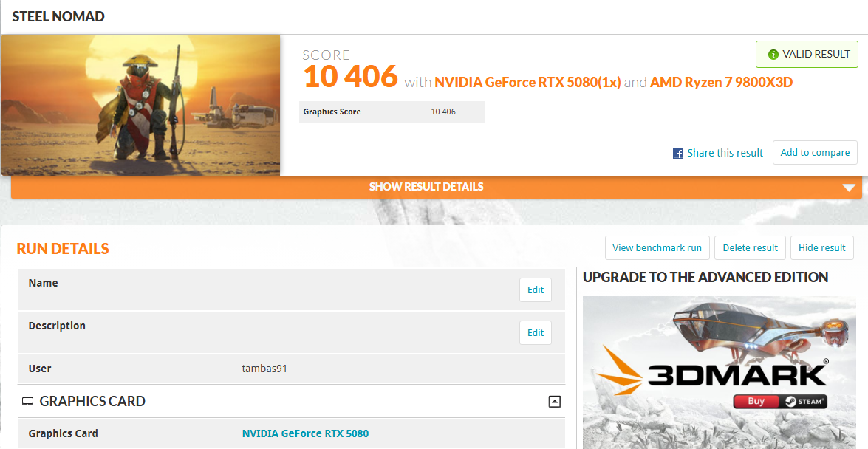Click Upgrade to the Advanced Edition heading
This screenshot has width=868, height=449.
tap(705, 277)
